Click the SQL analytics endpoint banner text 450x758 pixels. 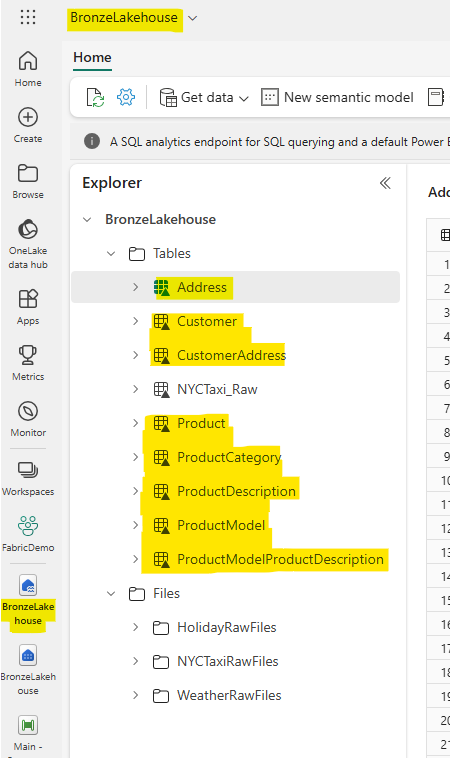click(x=279, y=142)
